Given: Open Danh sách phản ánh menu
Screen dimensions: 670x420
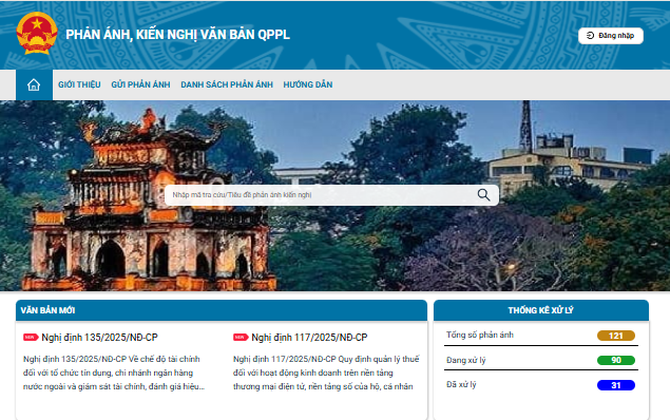Looking at the screenshot, I should 227,85.
